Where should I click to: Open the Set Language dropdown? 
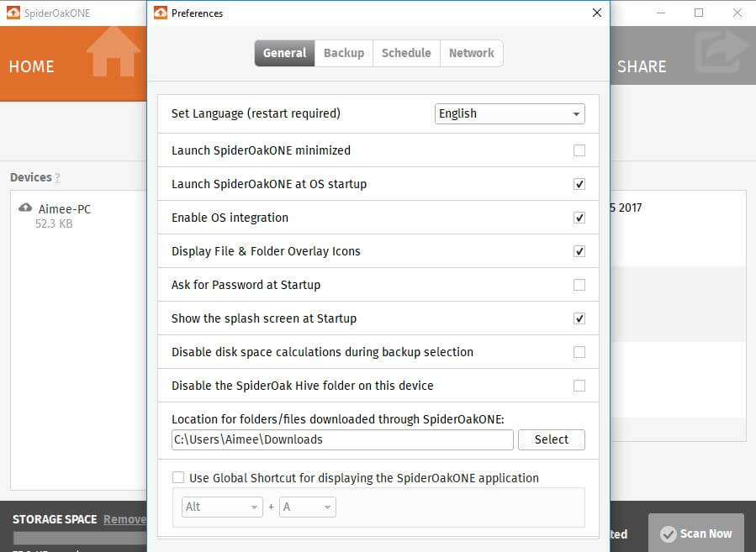click(x=510, y=113)
